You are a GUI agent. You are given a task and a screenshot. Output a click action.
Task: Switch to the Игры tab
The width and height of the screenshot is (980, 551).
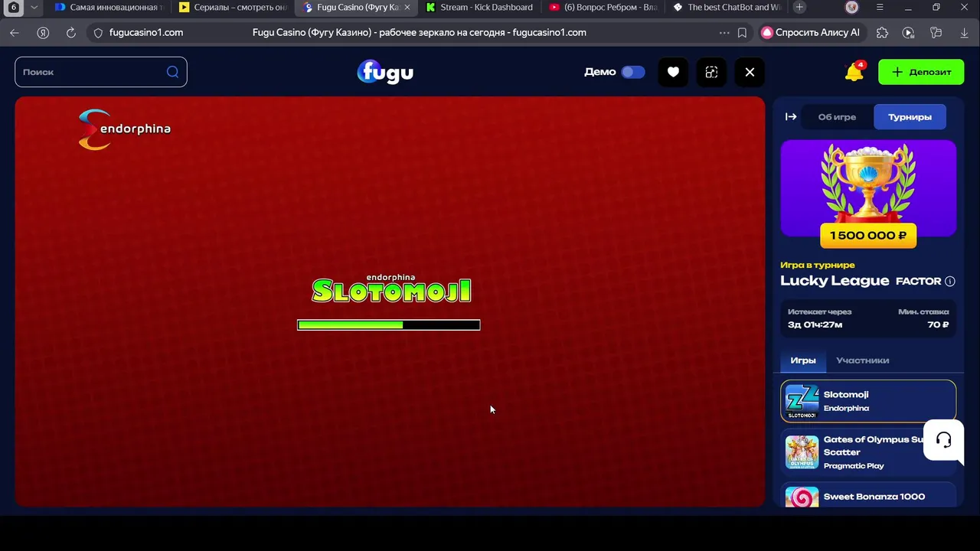click(803, 360)
